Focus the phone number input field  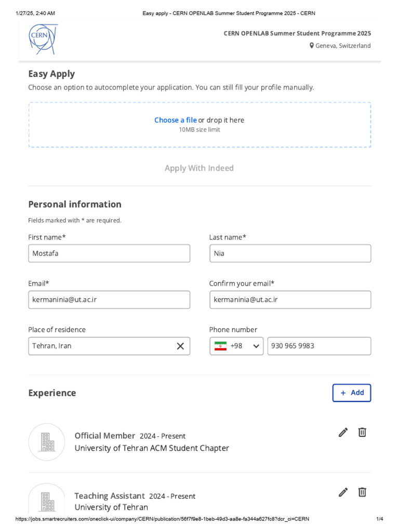pos(320,346)
